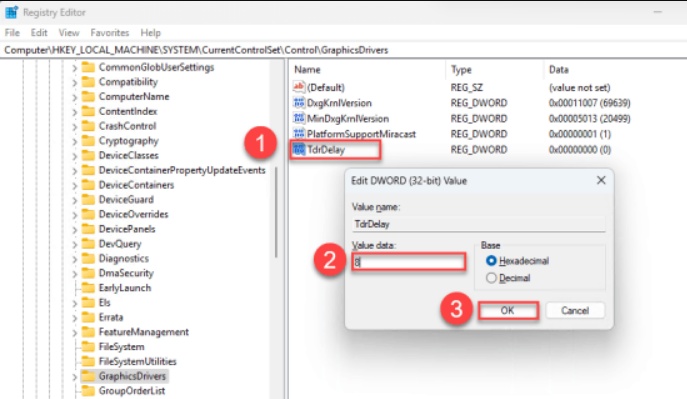Image resolution: width=687 pixels, height=399 pixels.
Task: Expand the ComputerName key
Action: point(74,97)
